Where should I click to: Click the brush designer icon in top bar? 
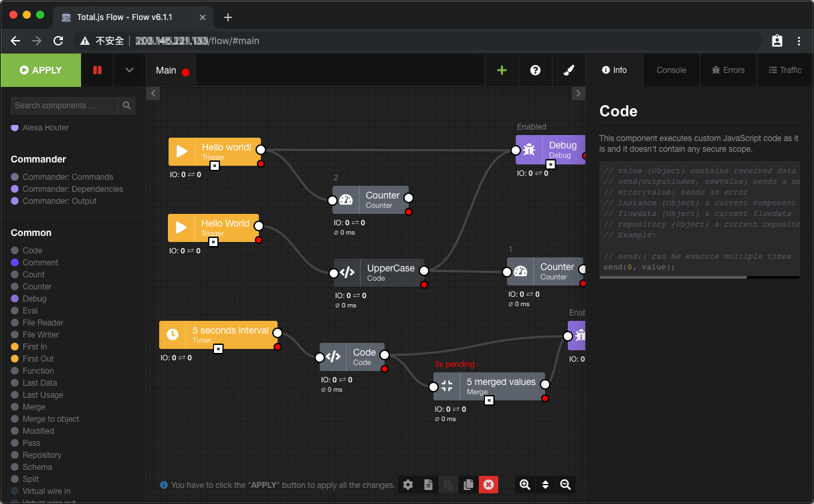pyautogui.click(x=569, y=70)
